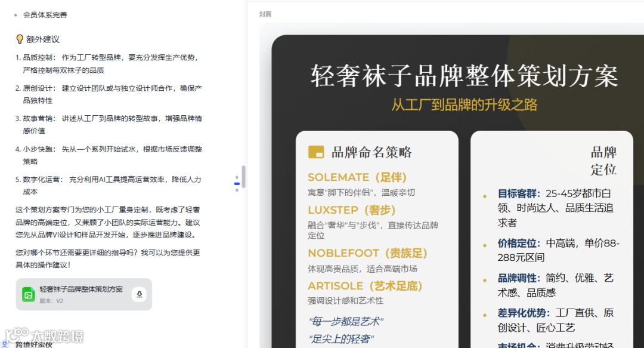Click the yellow icon beside 品牌命名策略
The height and width of the screenshot is (348, 644).
pos(316,152)
